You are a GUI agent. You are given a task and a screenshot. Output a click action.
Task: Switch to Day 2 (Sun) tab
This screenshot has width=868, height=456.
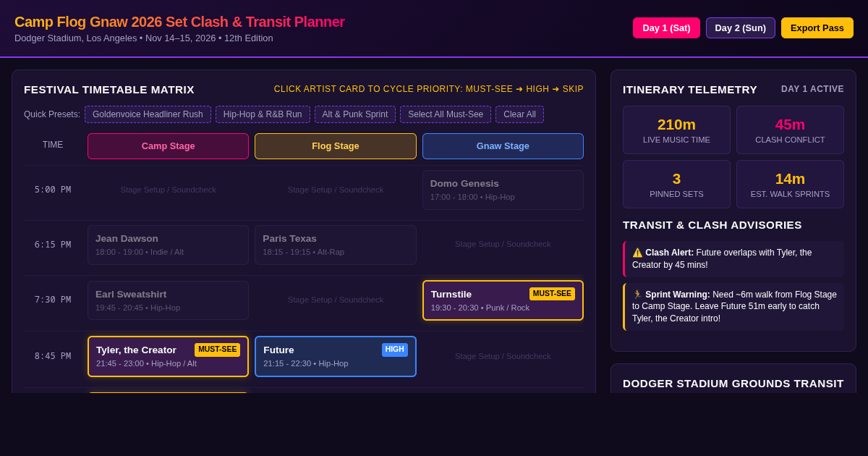741,28
